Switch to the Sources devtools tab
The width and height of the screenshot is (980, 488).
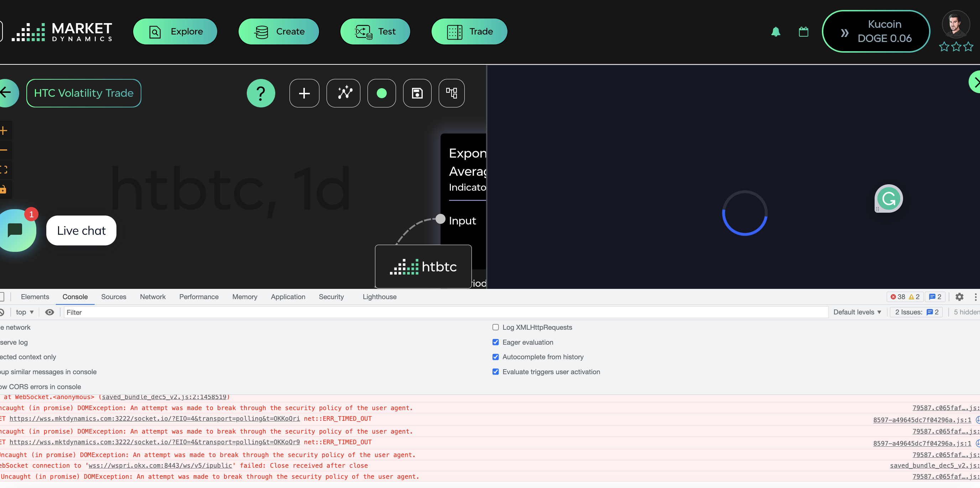[113, 297]
